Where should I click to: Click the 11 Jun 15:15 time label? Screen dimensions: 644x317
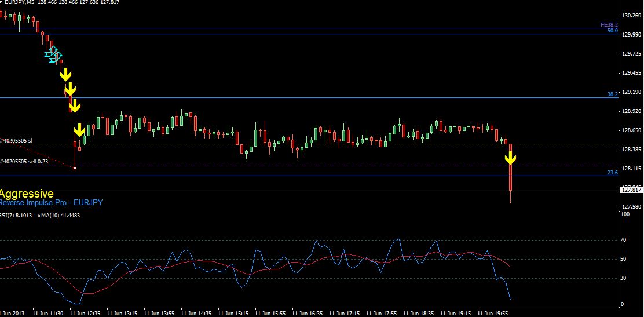[233, 314]
